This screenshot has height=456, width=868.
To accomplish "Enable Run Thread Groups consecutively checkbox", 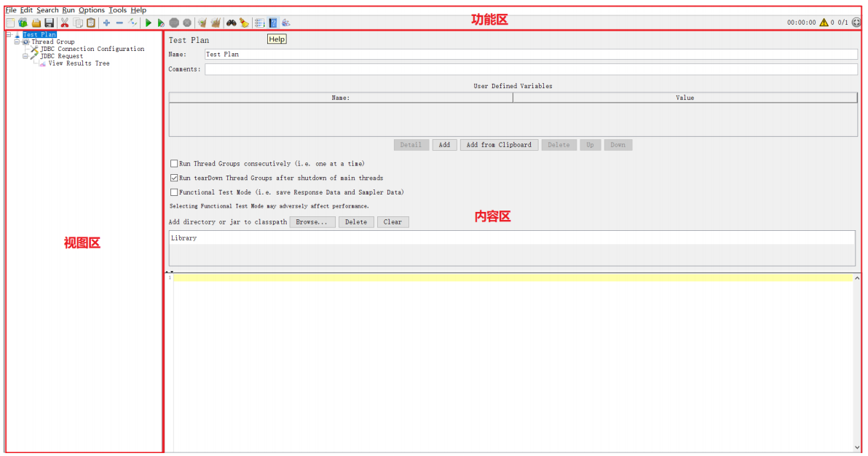I will tap(174, 163).
